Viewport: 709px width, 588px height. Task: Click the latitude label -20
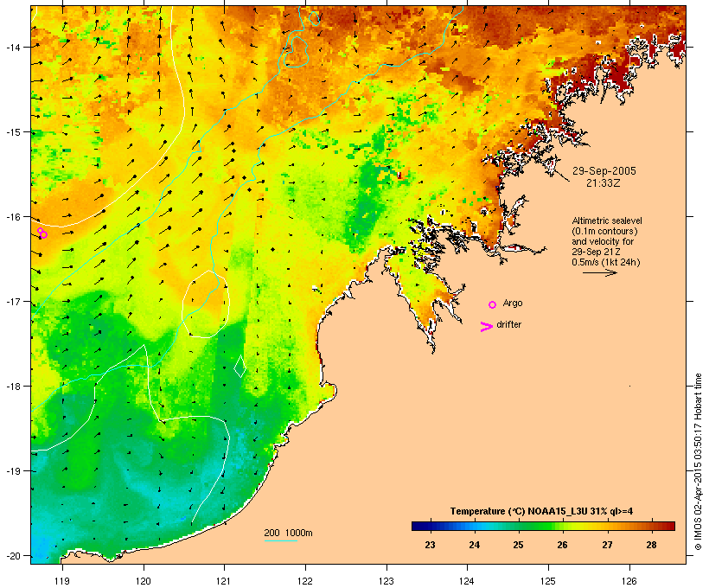click(13, 555)
